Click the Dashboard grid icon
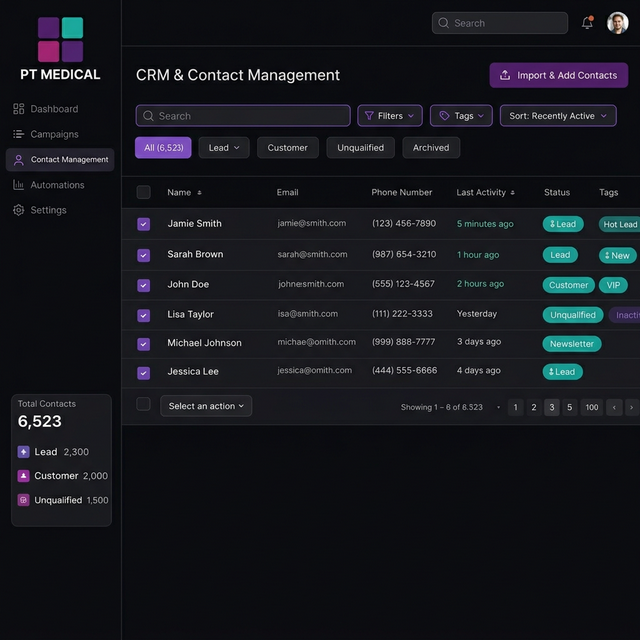The width and height of the screenshot is (640, 640). tap(18, 109)
